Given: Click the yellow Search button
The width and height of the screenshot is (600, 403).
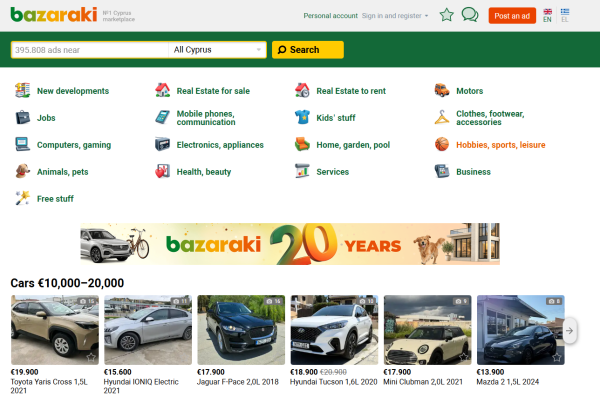Looking at the screenshot, I should (308, 50).
